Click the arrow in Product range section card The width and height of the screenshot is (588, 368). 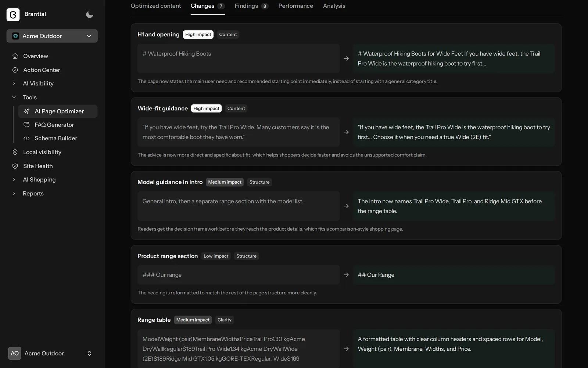pyautogui.click(x=346, y=275)
